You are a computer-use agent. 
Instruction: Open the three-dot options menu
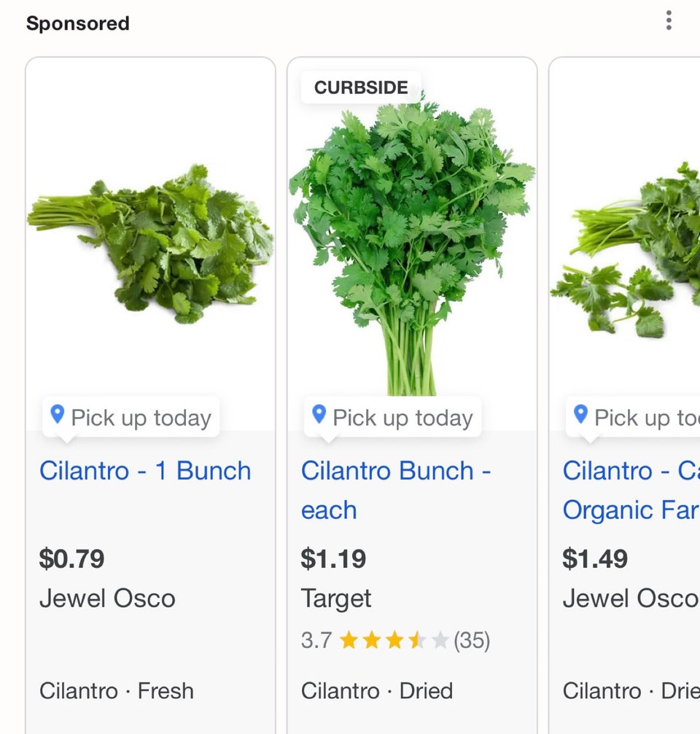point(669,20)
